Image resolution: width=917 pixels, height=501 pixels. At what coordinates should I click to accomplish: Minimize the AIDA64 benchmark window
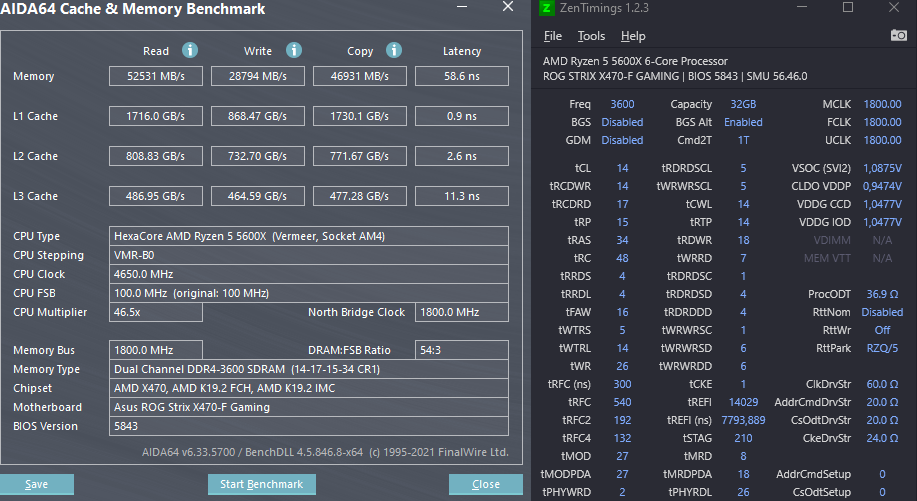click(x=462, y=7)
